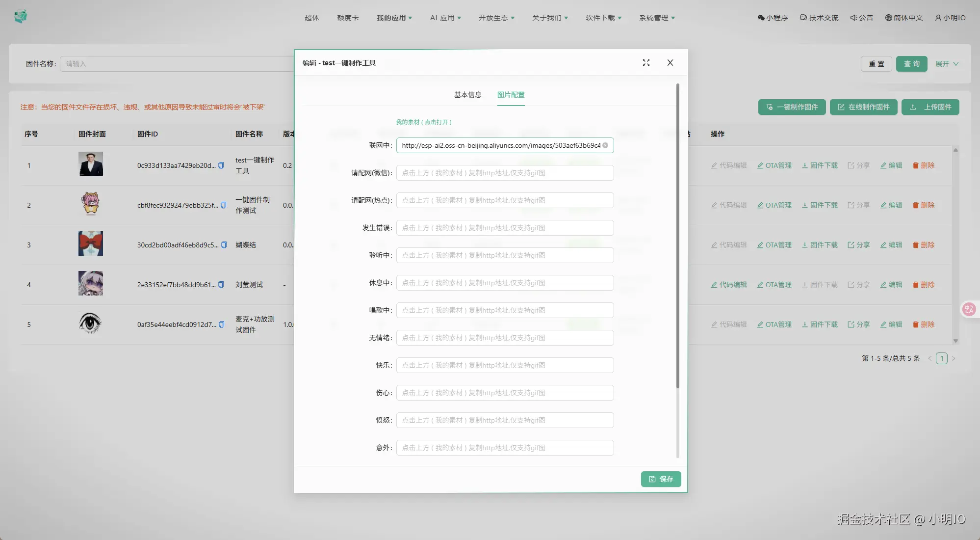Open 我的素材 materials link
The height and width of the screenshot is (540, 980).
pos(424,122)
